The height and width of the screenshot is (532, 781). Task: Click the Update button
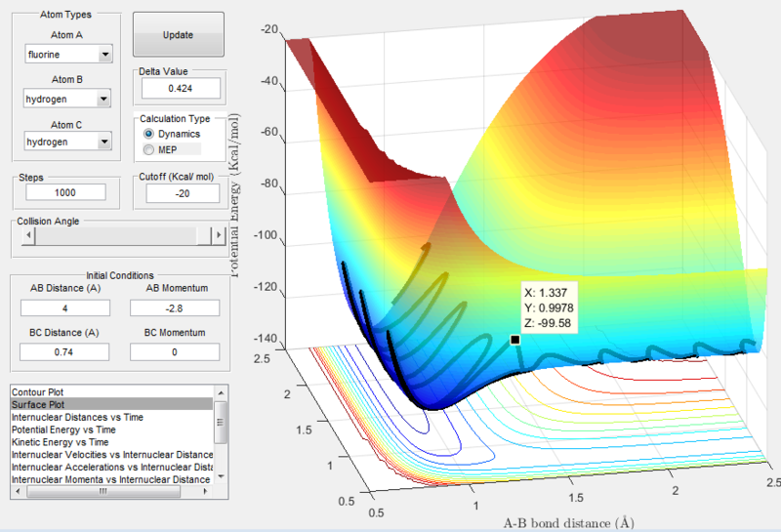179,35
